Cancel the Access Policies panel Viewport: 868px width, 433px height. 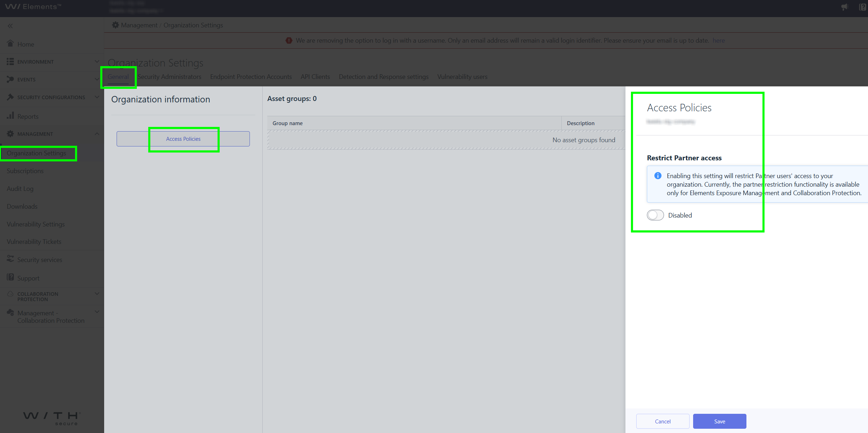(x=663, y=421)
